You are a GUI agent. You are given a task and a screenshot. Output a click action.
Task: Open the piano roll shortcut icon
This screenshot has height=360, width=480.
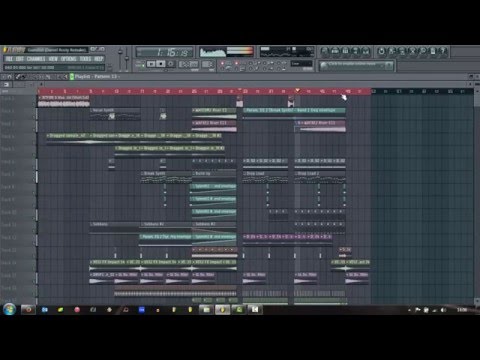click(345, 51)
